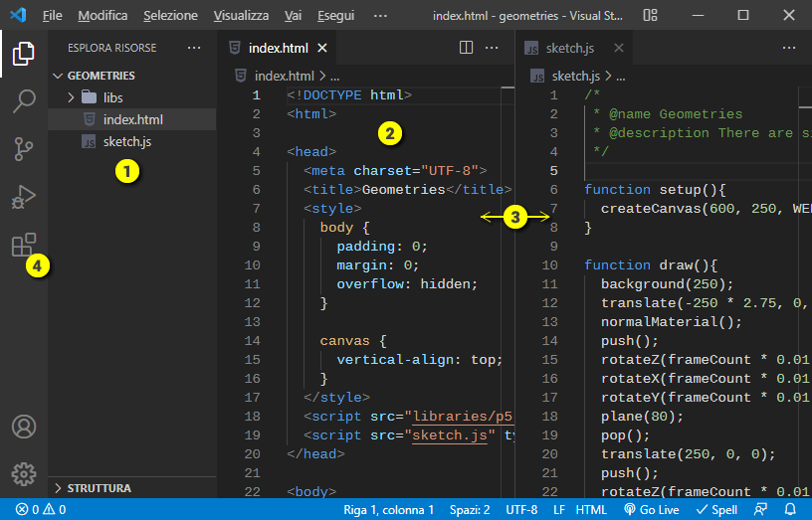Open more actions for sketch.js editor group
Screen dimensions: 812x520
789,48
